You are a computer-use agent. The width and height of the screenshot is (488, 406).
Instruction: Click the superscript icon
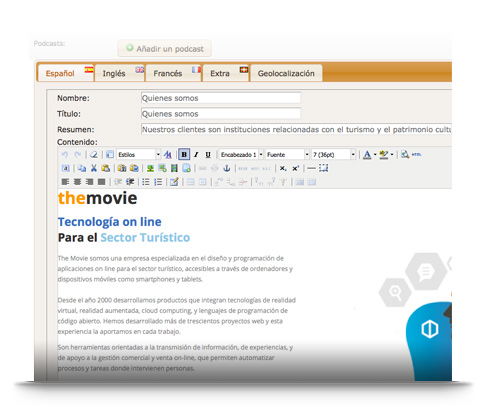(x=296, y=168)
